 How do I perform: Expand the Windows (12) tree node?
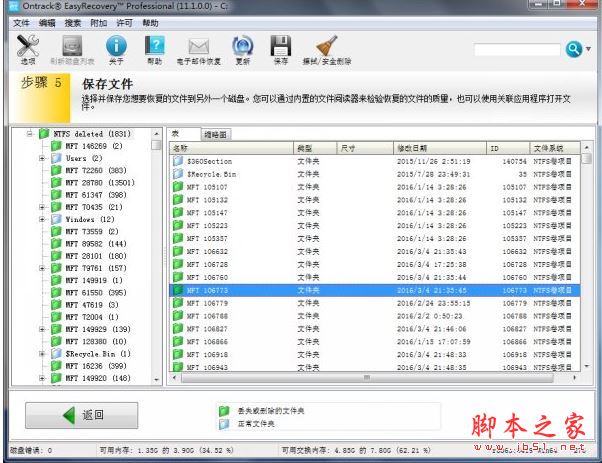[42, 219]
